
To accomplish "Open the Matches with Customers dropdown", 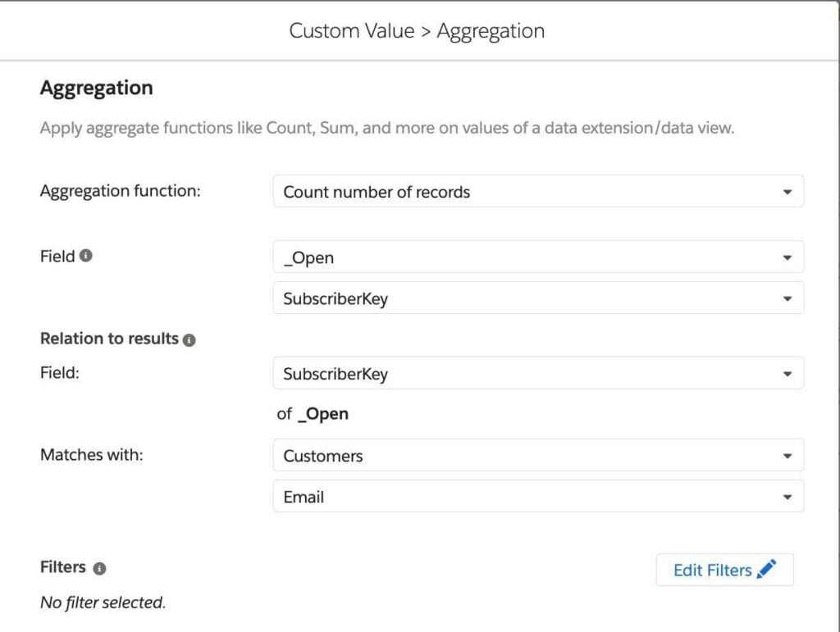I will (538, 455).
